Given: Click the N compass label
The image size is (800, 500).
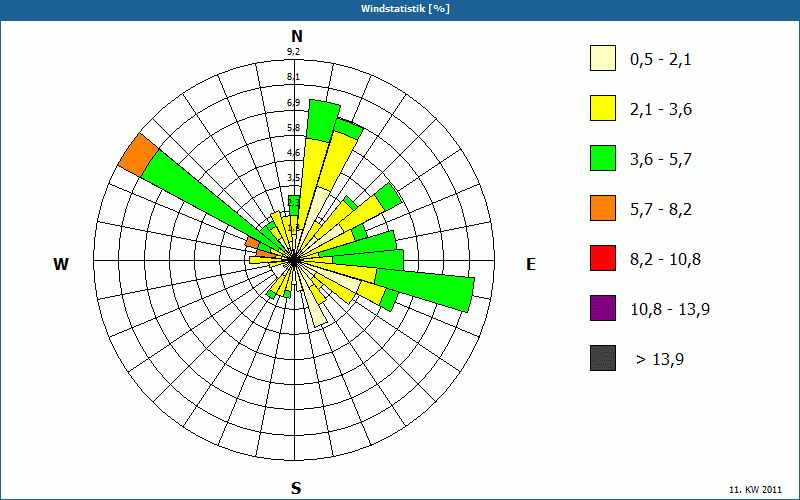Looking at the screenshot, I should (297, 36).
